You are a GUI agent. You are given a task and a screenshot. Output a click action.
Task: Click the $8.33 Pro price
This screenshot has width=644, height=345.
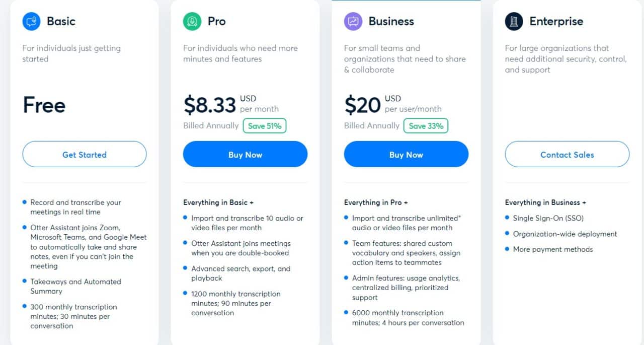(210, 105)
